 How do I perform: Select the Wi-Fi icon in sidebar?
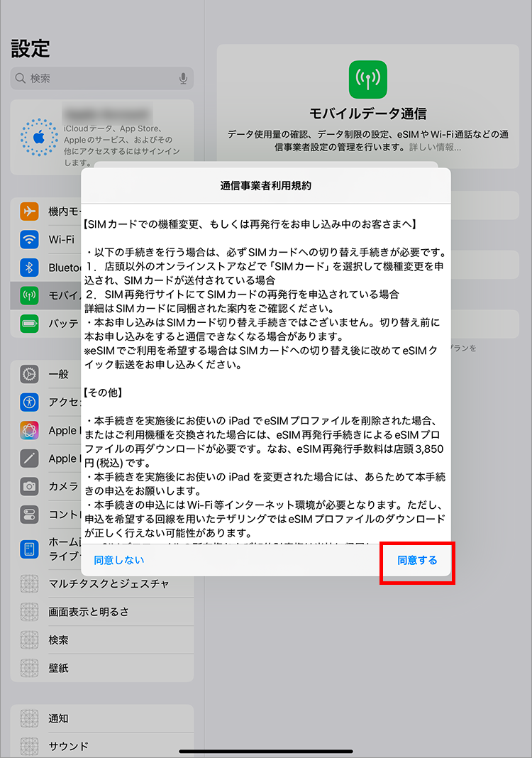click(x=30, y=239)
